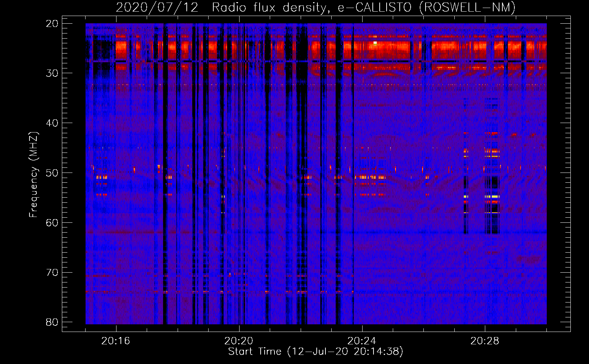The height and width of the screenshot is (364, 589).
Task: Click the 50 MHz frequency tick label
Action: click(52, 173)
